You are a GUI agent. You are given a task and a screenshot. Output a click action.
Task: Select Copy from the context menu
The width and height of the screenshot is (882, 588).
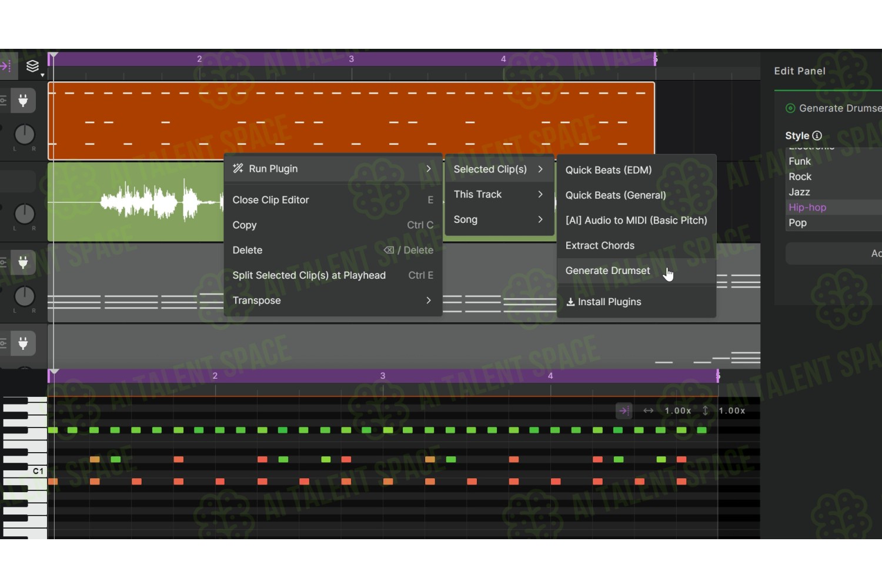tap(333, 225)
